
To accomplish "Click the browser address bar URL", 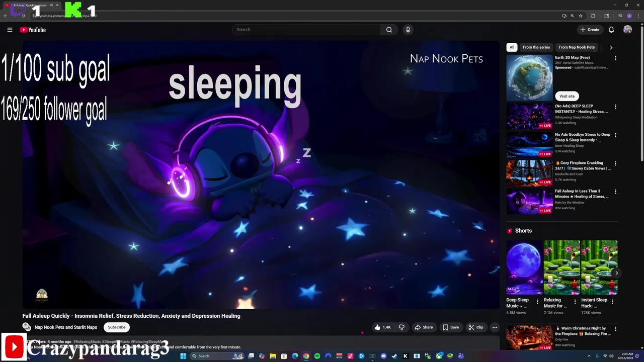I will tap(68, 16).
